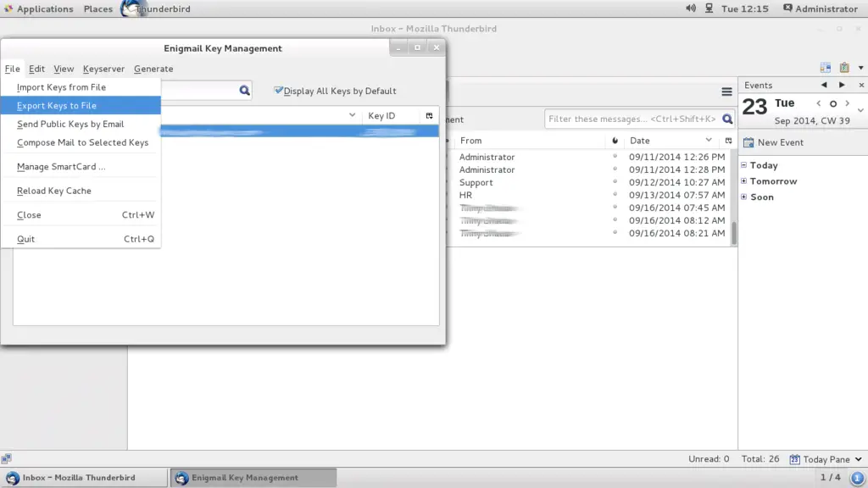This screenshot has width=868, height=488.
Task: Click the Filter these messages input field
Action: pyautogui.click(x=632, y=119)
